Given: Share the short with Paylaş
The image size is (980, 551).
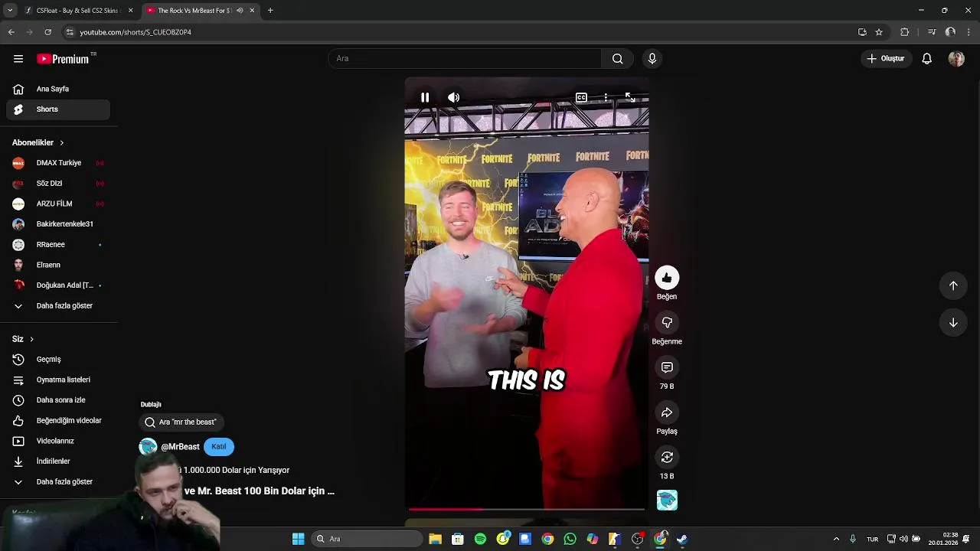Looking at the screenshot, I should pyautogui.click(x=667, y=412).
